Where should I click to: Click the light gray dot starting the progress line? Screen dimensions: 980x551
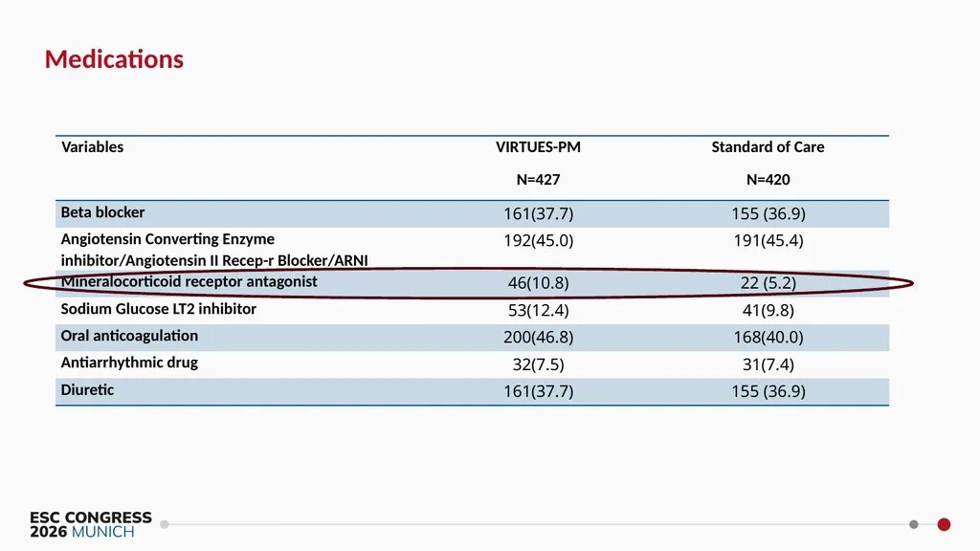point(165,525)
